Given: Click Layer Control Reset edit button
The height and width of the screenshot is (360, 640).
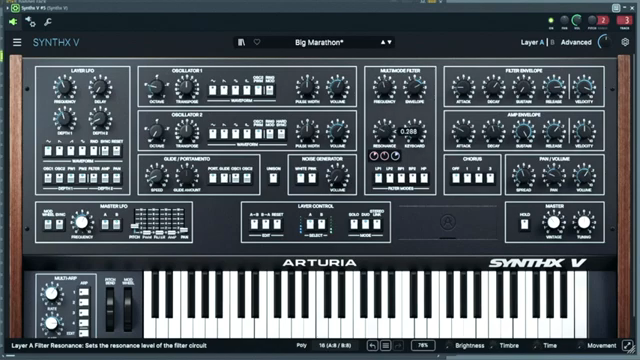Looking at the screenshot, I should [x=277, y=224].
